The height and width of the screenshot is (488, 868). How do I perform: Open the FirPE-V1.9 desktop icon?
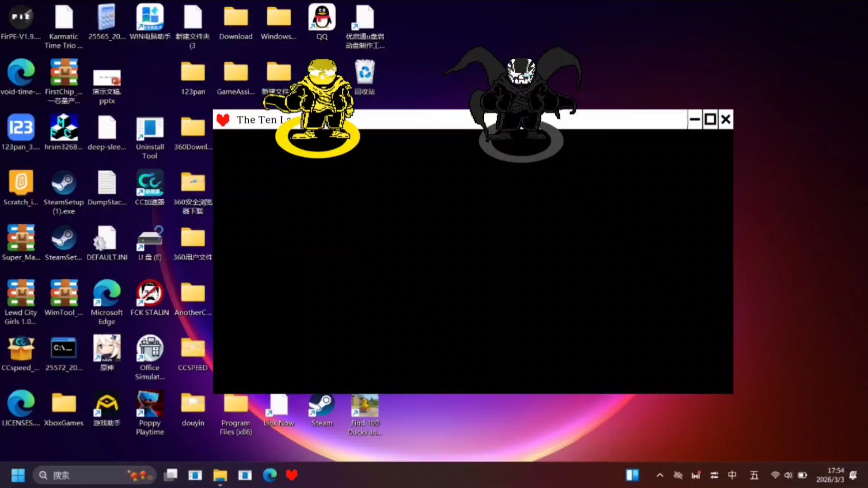(x=21, y=17)
